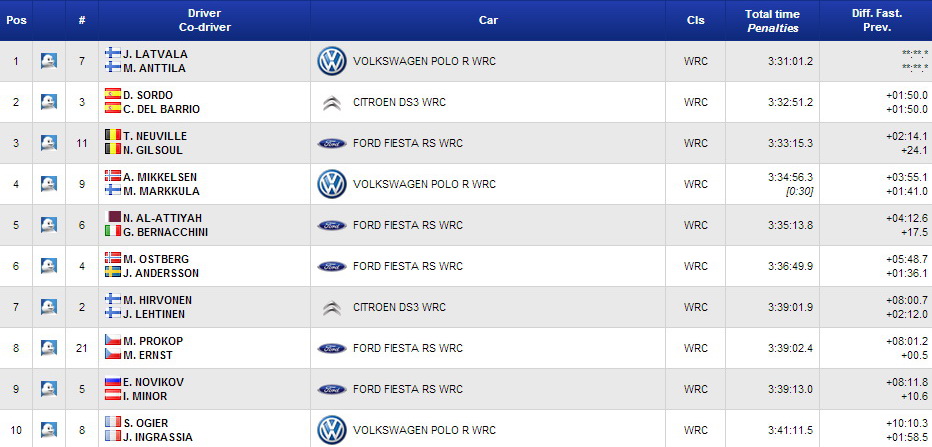This screenshot has width=932, height=447.
Task: Click the Volkswagen logo in Ogier's row
Action: 332,430
